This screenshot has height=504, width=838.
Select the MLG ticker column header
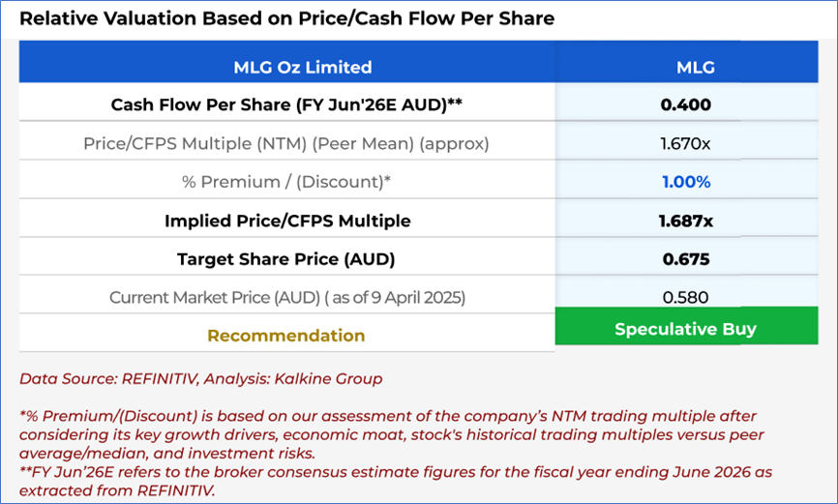(695, 67)
